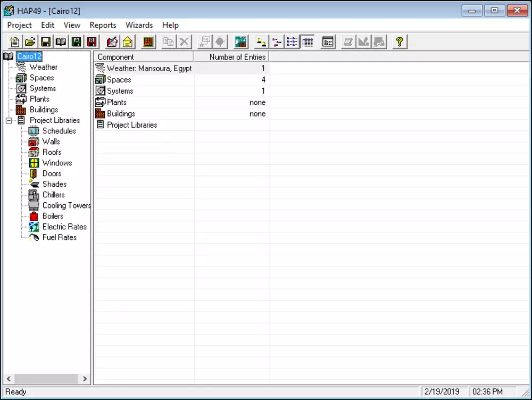Image resolution: width=532 pixels, height=400 pixels.
Task: Select Fuel Rates in the library tree
Action: [60, 237]
